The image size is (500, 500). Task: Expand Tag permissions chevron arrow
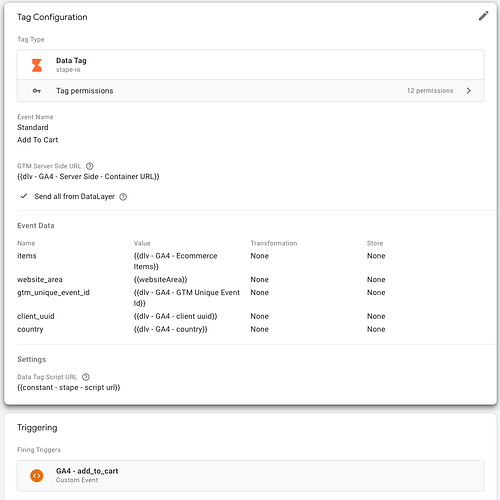pos(468,91)
